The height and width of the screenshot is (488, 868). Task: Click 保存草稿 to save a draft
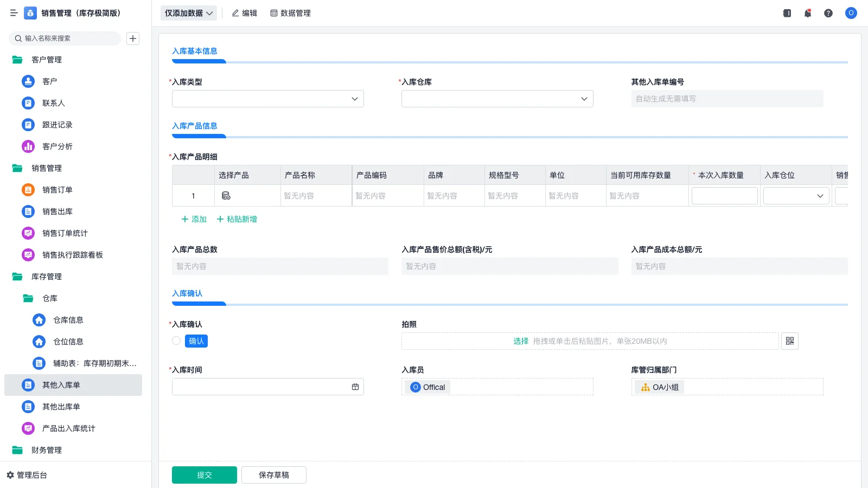click(x=273, y=474)
